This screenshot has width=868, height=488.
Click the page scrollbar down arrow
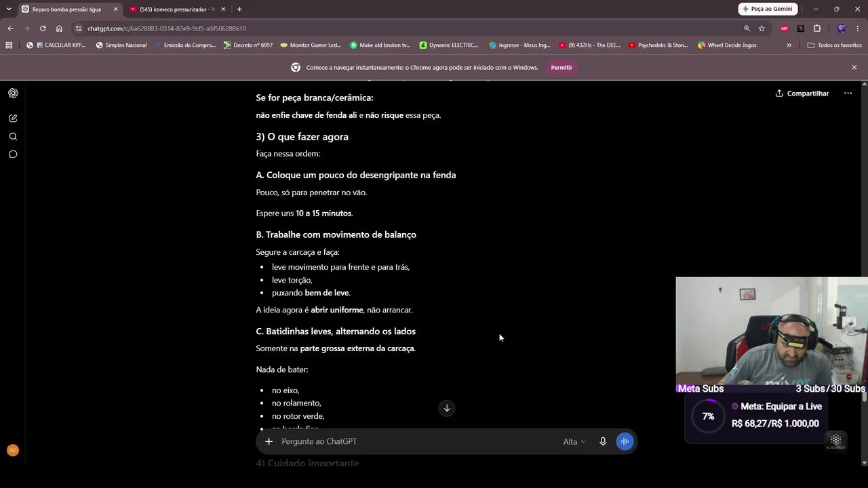pos(864,463)
